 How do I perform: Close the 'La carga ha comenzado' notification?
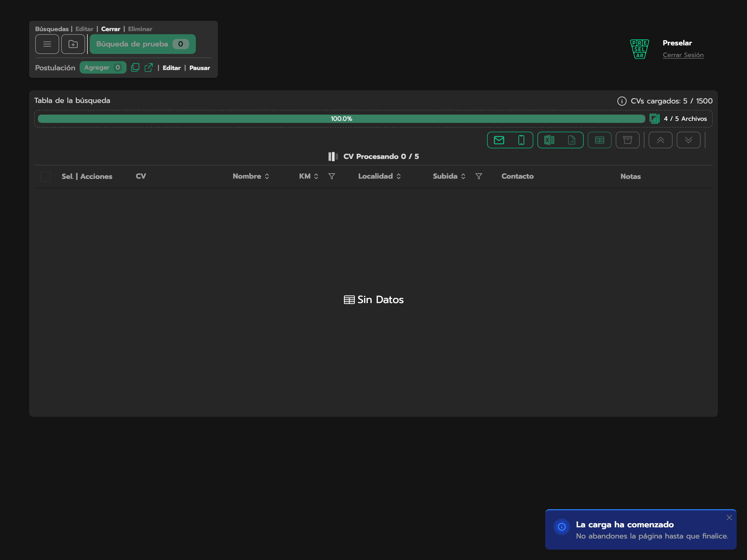[729, 517]
